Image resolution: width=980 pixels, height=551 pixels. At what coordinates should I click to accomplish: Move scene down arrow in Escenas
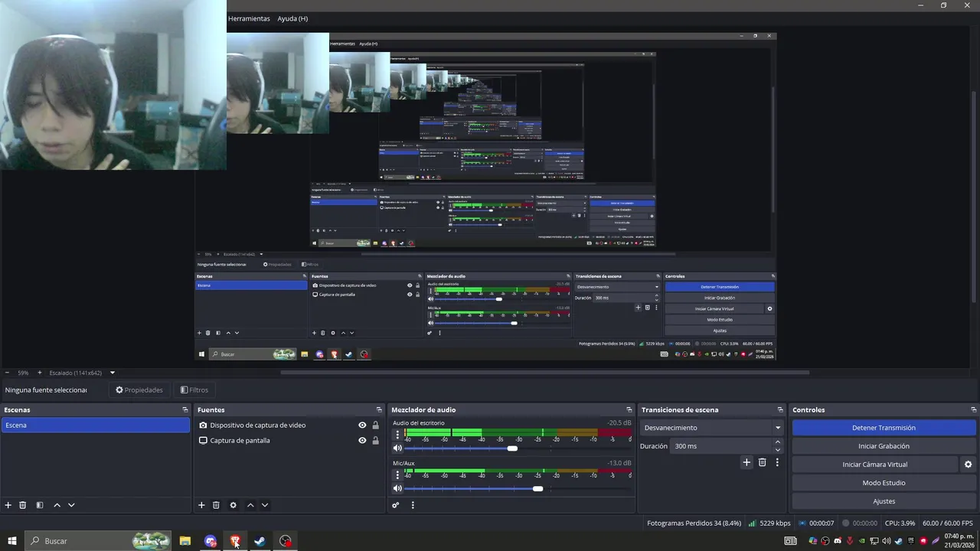point(71,505)
